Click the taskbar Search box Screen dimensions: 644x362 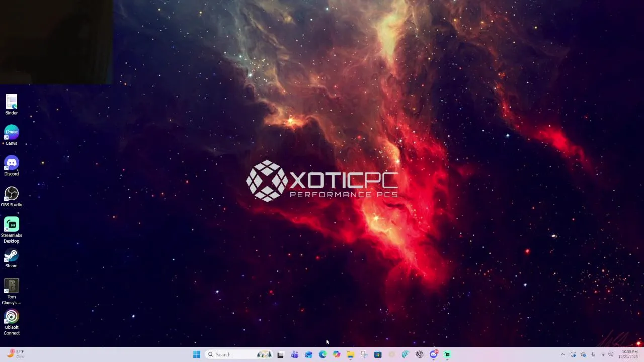(239, 354)
